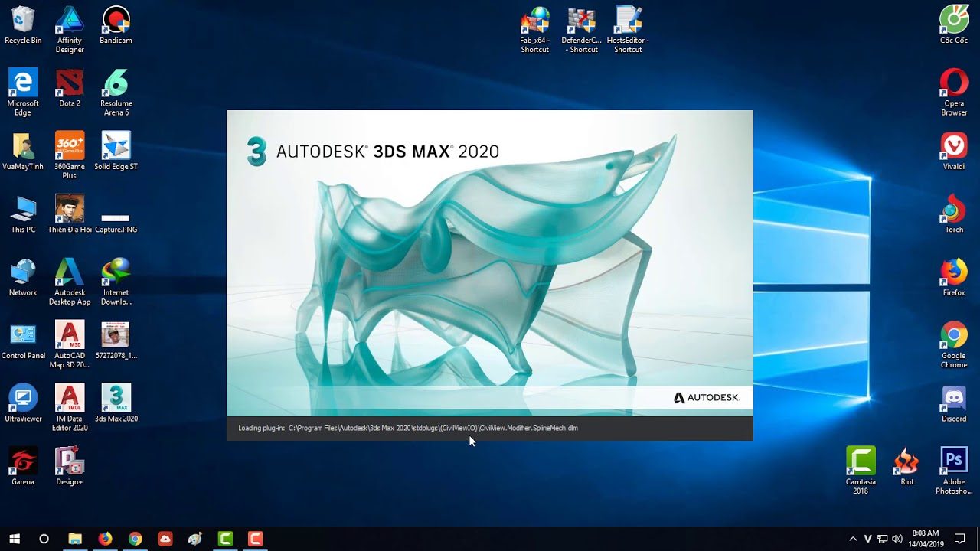980x551 pixels.
Task: Click the V input method tray icon
Action: [867, 539]
